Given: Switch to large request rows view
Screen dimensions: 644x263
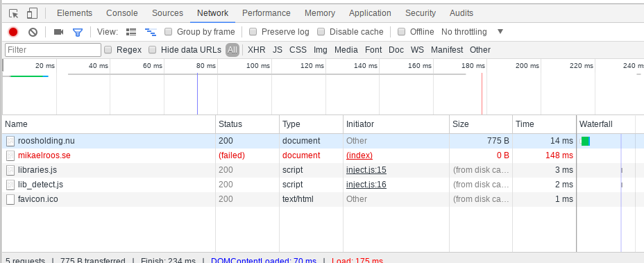Looking at the screenshot, I should 131,32.
